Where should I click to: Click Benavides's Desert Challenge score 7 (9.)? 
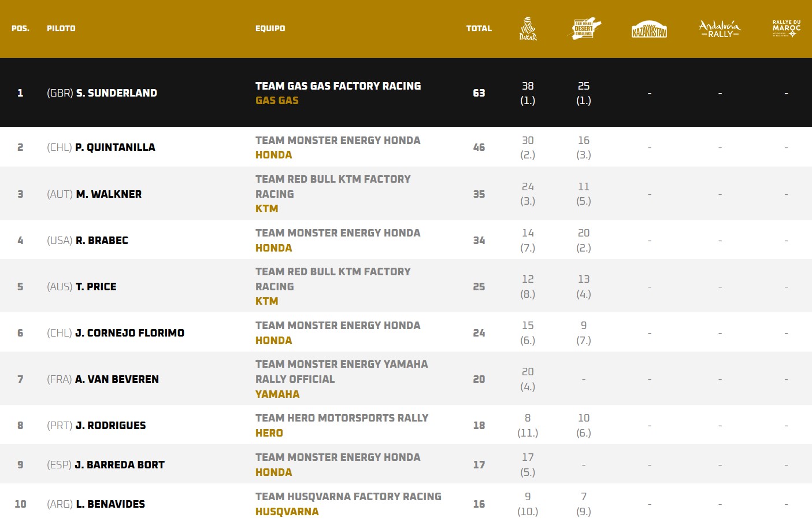tap(584, 504)
